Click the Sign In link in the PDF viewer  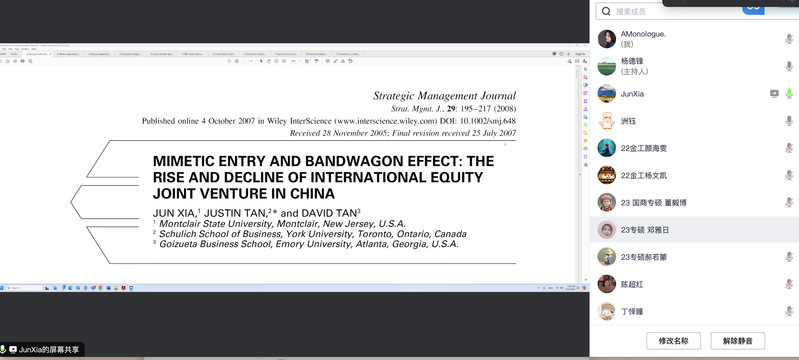click(x=580, y=54)
